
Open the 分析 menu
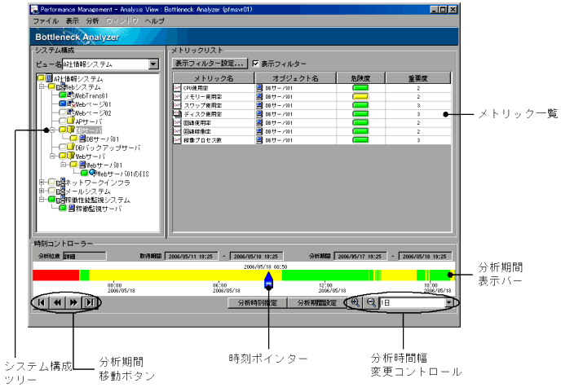[x=92, y=20]
